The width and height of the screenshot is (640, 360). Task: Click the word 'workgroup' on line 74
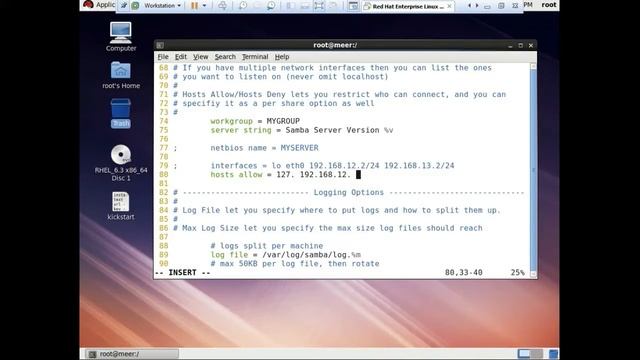231,121
